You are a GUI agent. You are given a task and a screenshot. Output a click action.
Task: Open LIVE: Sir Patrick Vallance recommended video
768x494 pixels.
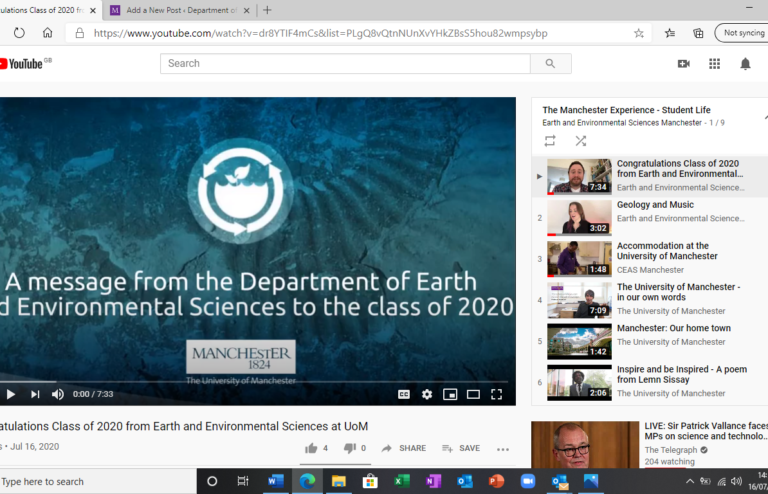[649, 444]
